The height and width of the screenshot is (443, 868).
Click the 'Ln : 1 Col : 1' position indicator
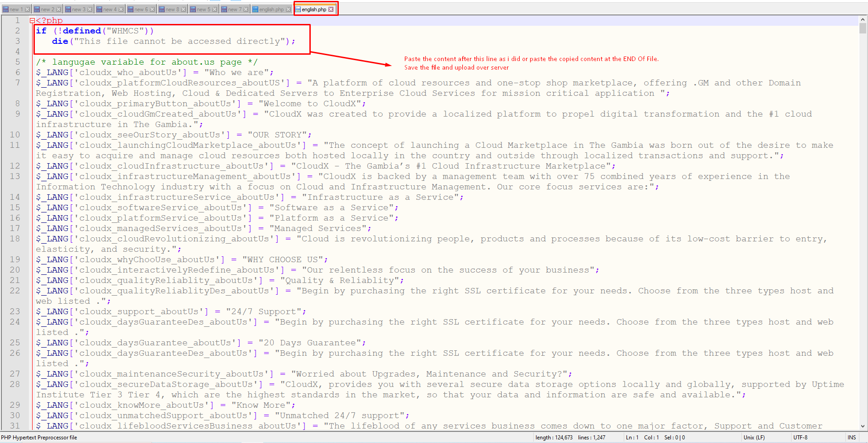click(x=642, y=438)
